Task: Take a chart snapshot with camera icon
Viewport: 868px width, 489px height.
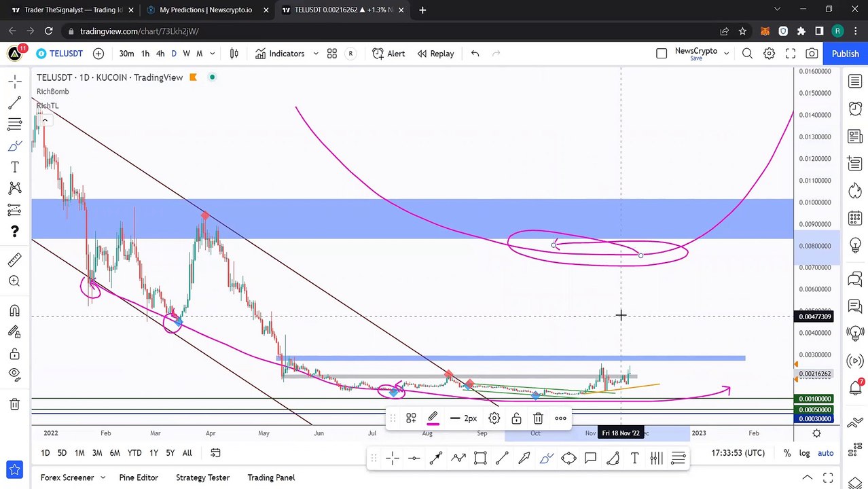Action: point(812,54)
